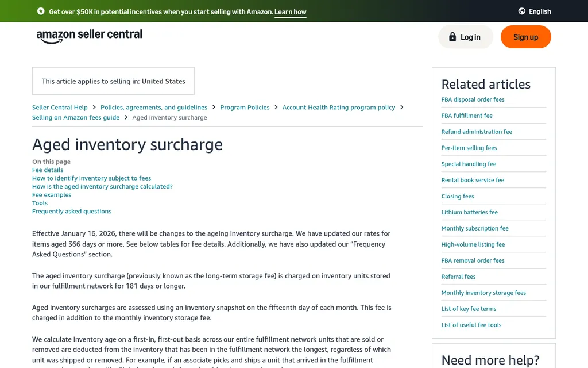Viewport: 588px width, 368px height.
Task: Open Monthly subscription fee article
Action: (x=475, y=228)
